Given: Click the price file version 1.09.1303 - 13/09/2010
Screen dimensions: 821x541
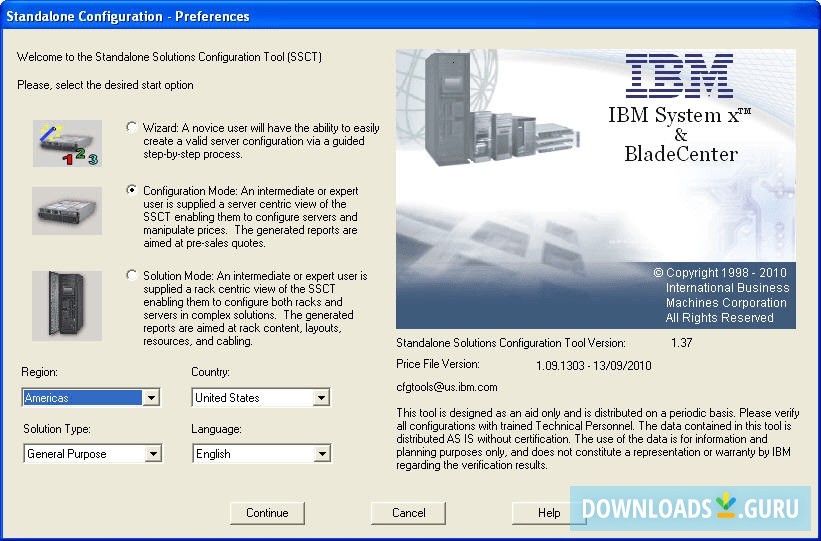Looking at the screenshot, I should 594,366.
